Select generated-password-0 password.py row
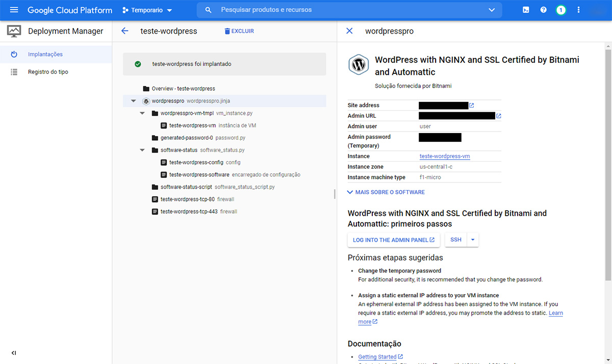Image resolution: width=612 pixels, height=364 pixels. point(224,138)
